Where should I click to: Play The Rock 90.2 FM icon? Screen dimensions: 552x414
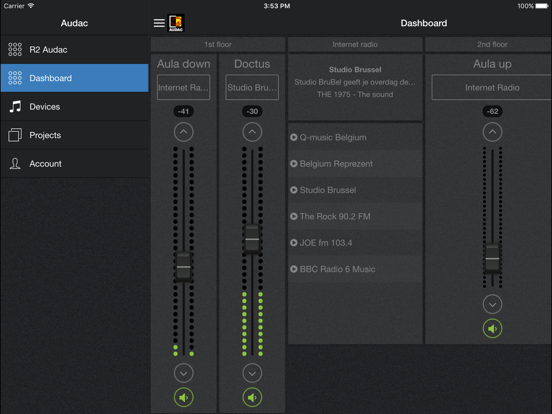coord(294,217)
